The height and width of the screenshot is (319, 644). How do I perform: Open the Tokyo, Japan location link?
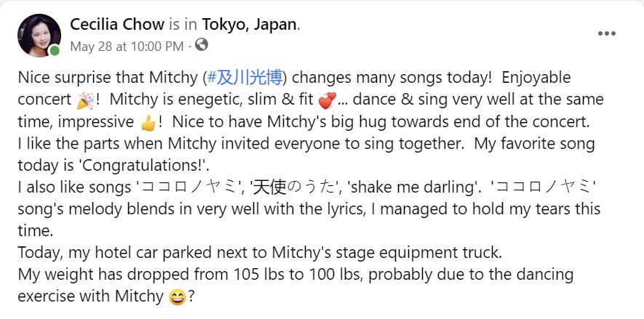coord(249,25)
